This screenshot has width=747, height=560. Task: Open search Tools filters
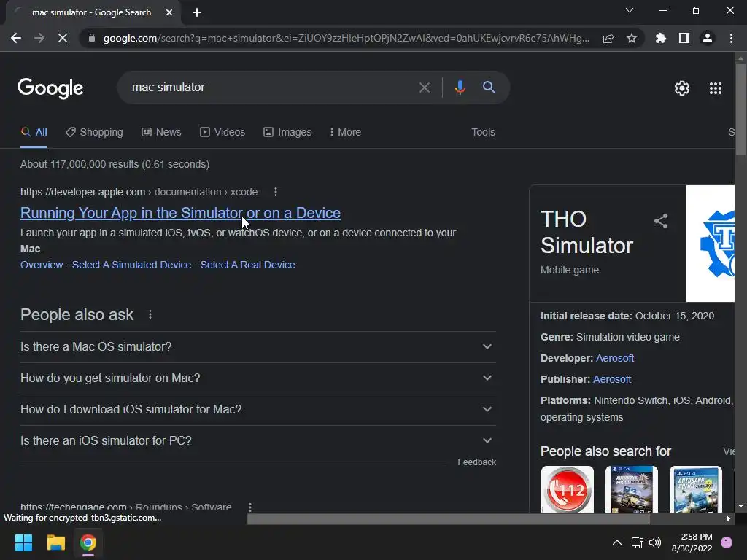click(x=483, y=133)
